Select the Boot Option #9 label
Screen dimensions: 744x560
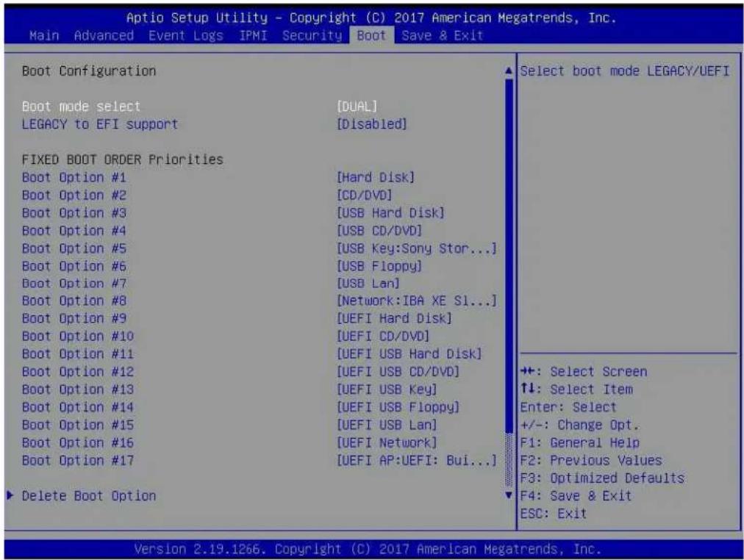[x=74, y=319]
